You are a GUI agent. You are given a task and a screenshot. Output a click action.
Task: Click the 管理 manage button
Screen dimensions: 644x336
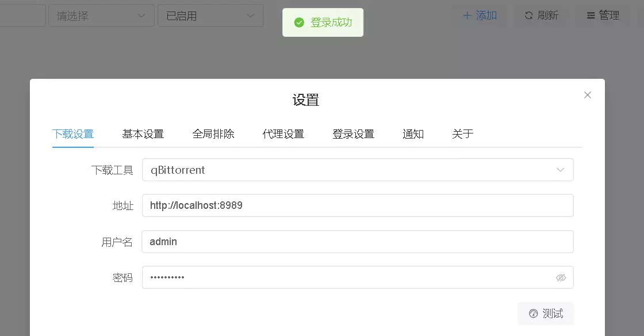pos(603,16)
